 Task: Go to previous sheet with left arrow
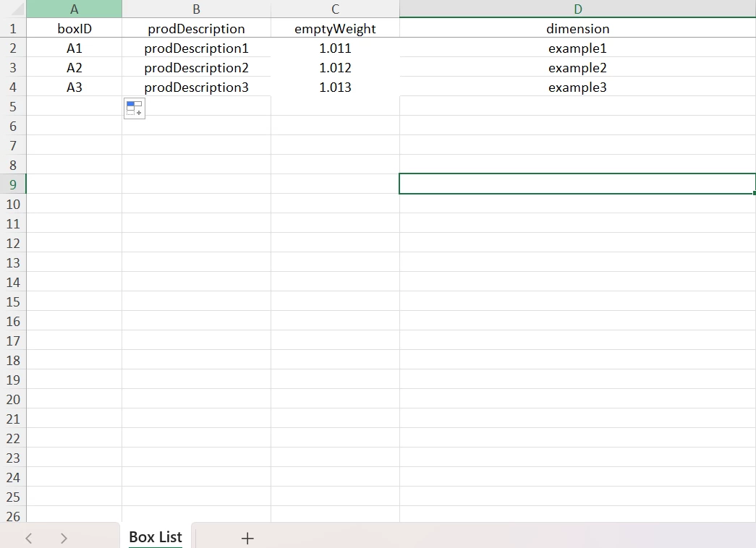tap(28, 538)
